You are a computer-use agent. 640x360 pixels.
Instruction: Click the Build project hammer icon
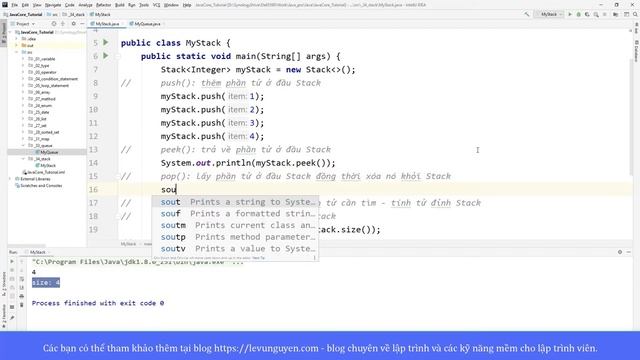(527, 14)
